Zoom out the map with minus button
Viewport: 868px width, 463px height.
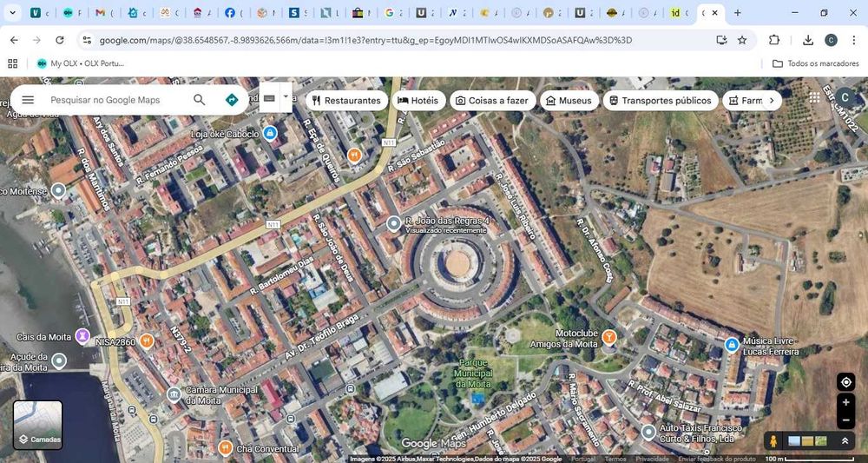coord(845,420)
